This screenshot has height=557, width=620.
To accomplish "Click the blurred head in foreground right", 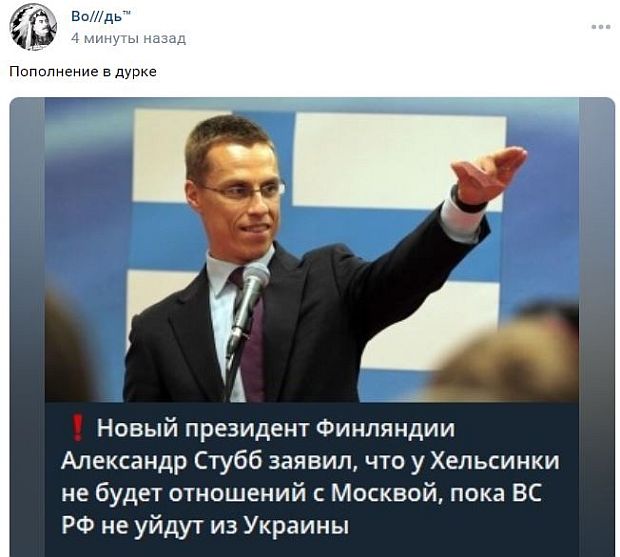I will tap(510, 356).
